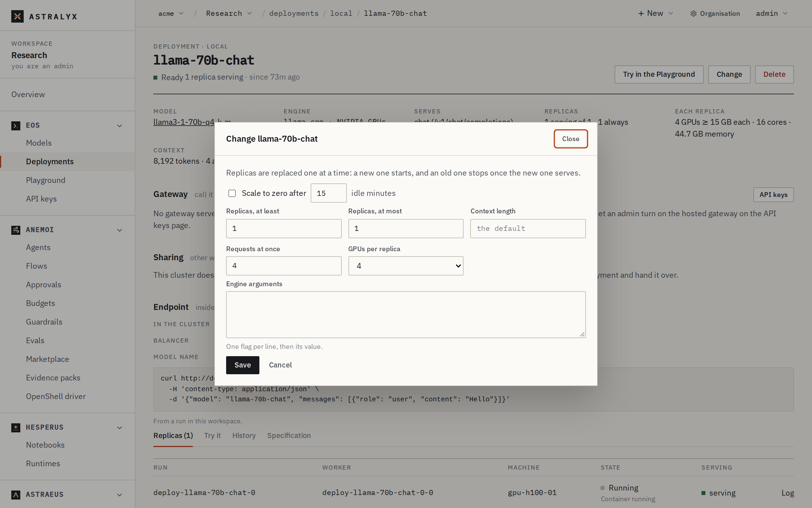This screenshot has width=812, height=508.
Task: Click the Delete deployment button
Action: pos(774,74)
